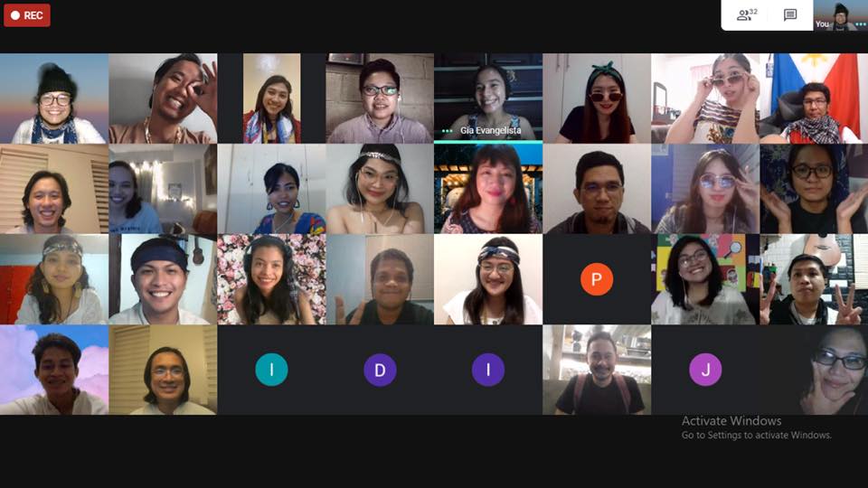Click the speaking dots beside Gia Evangelista
This screenshot has height=488, width=868.
pyautogui.click(x=447, y=131)
